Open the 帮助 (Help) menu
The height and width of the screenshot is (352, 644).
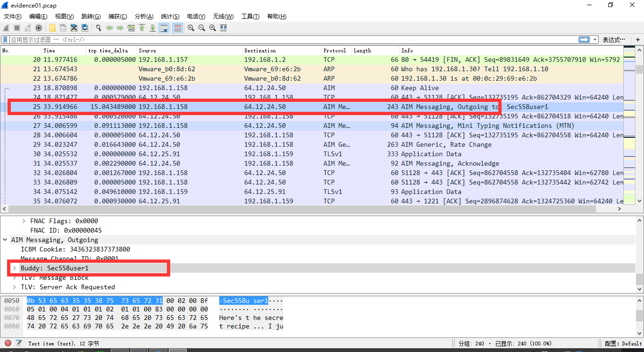pos(277,17)
